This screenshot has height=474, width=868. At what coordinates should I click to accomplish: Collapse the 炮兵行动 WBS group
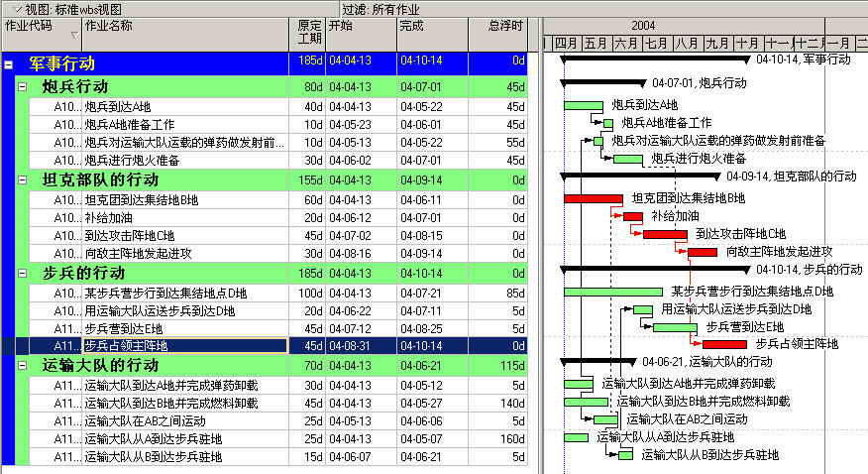point(22,87)
